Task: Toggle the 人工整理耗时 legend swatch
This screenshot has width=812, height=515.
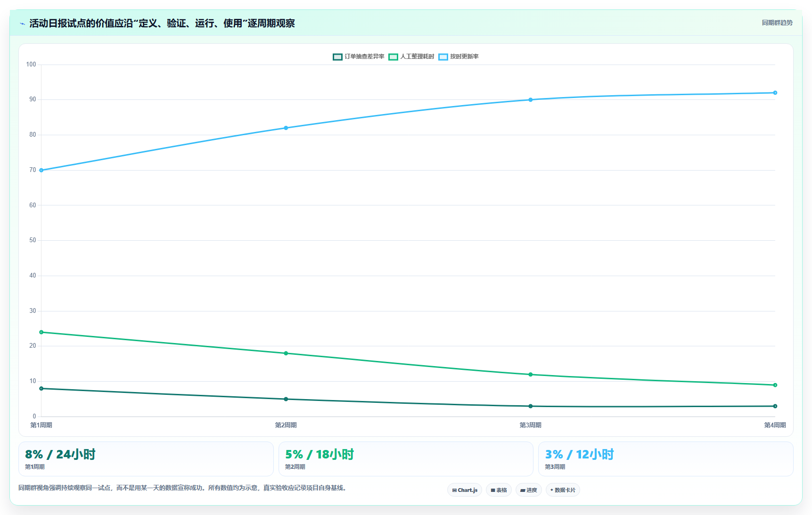Action: pos(393,57)
